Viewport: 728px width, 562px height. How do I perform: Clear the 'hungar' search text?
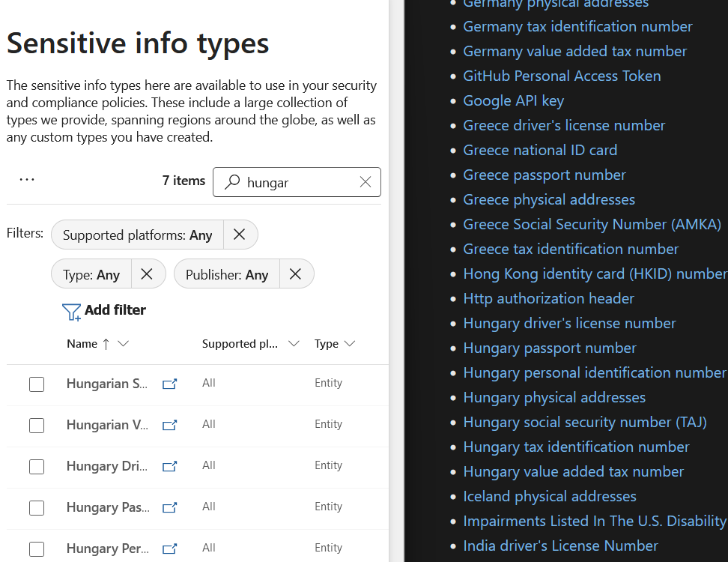click(x=365, y=182)
